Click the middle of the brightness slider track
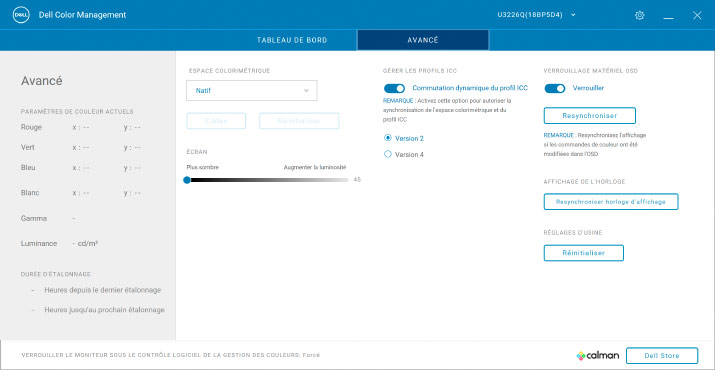 coord(268,180)
